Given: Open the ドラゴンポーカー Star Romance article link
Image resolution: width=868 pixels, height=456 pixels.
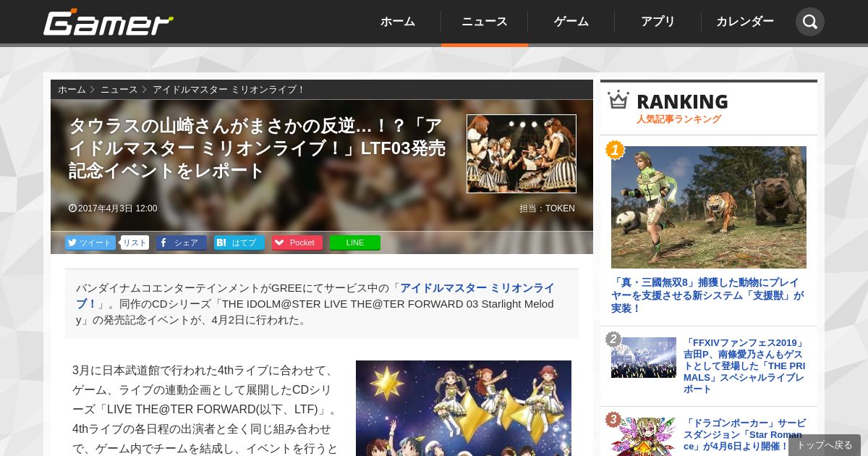Looking at the screenshot, I should pos(745,435).
